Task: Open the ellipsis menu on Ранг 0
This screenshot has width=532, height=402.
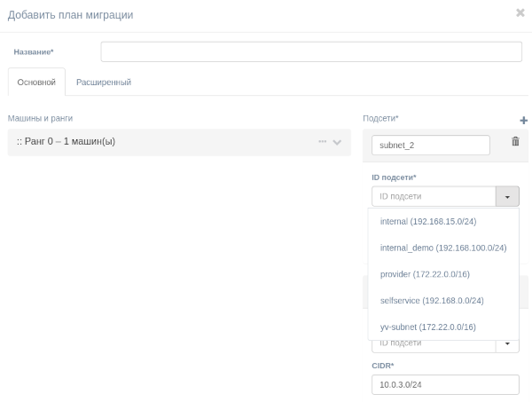Action: tap(322, 142)
